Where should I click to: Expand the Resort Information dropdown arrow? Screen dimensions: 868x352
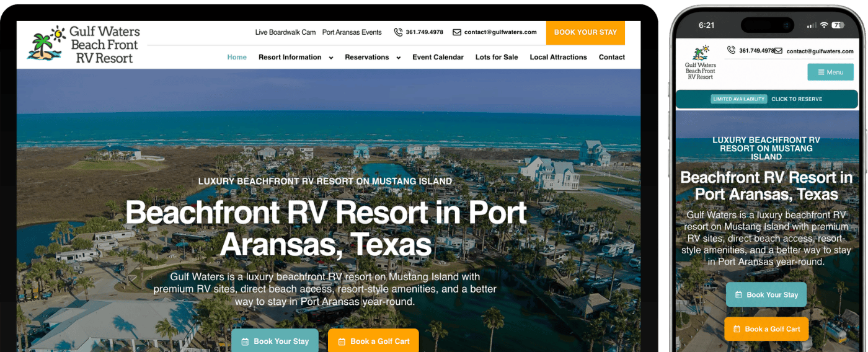(x=330, y=58)
